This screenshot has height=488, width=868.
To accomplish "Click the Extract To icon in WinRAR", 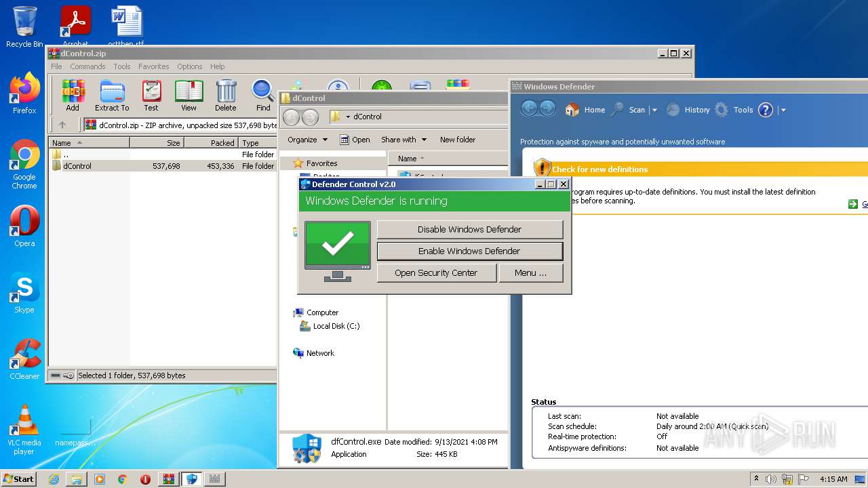I will click(x=112, y=96).
